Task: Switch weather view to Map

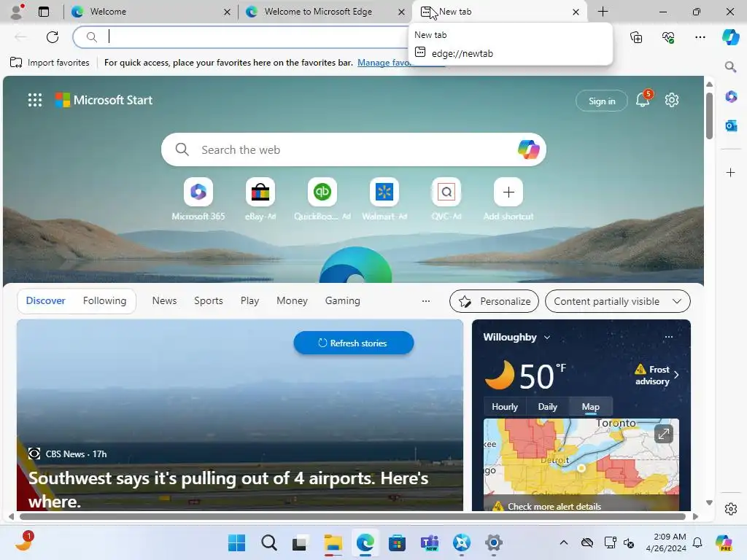Action: [x=590, y=407]
